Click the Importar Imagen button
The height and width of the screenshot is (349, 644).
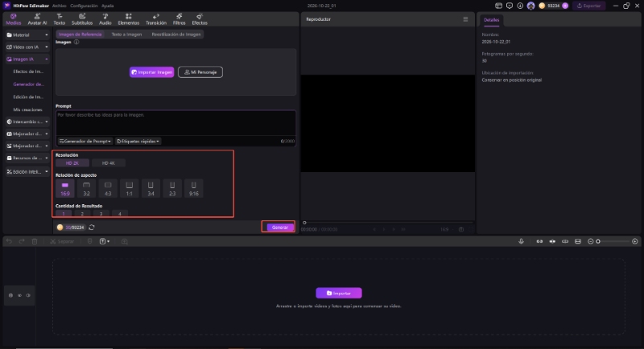[x=151, y=72]
